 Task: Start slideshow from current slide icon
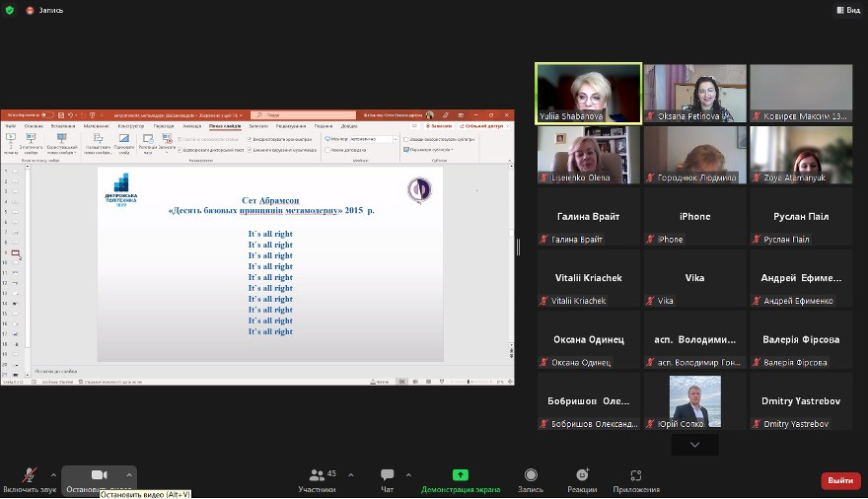click(31, 143)
